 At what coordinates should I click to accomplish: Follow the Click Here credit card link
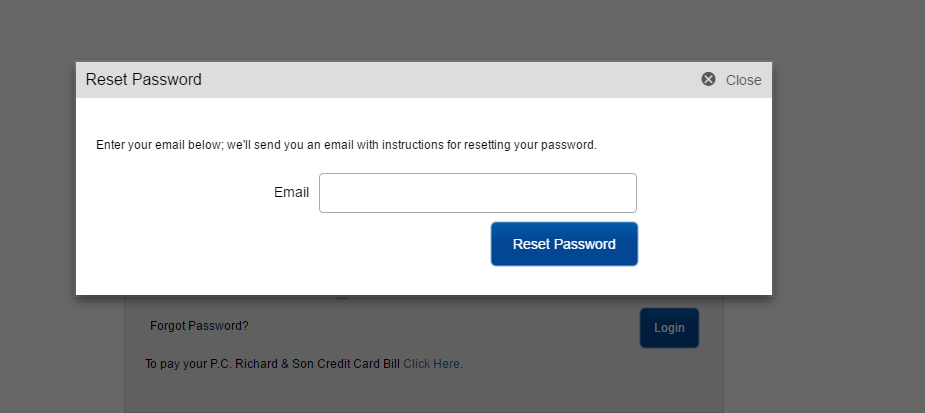coord(431,364)
